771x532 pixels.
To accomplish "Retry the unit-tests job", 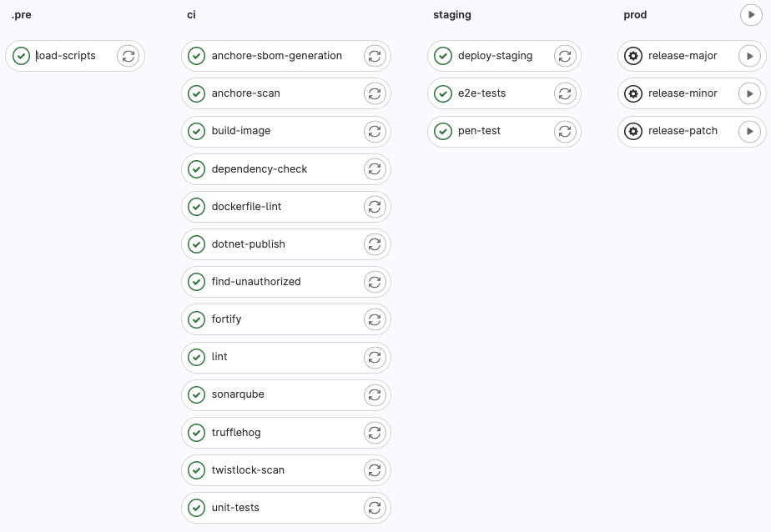I will click(375, 508).
